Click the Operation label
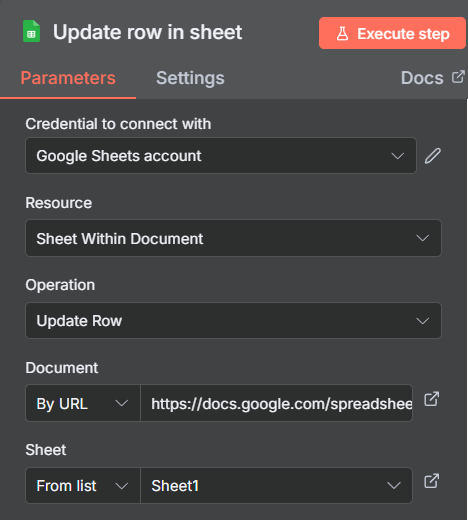The image size is (468, 520). click(x=60, y=285)
